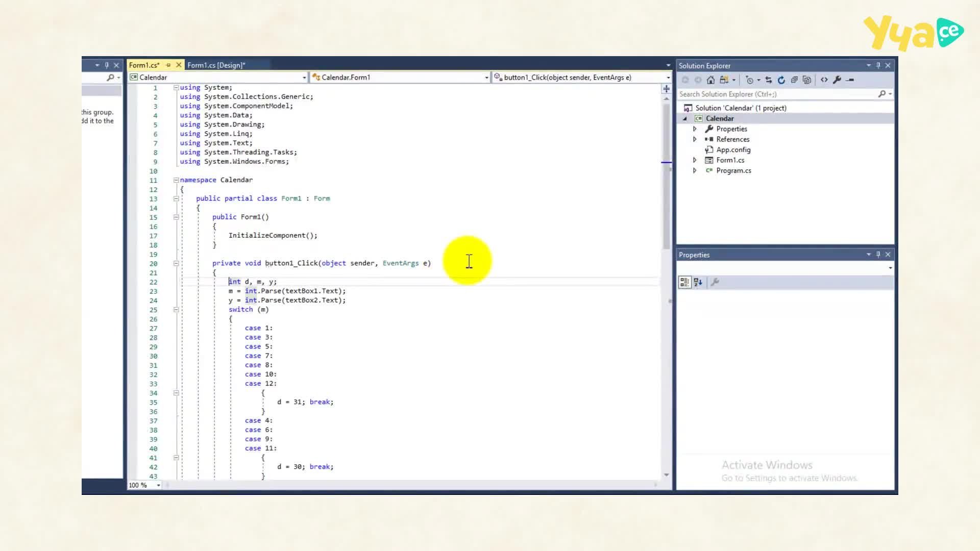This screenshot has height=551, width=980.
Task: Collapse the Calendar project node
Action: coord(685,118)
